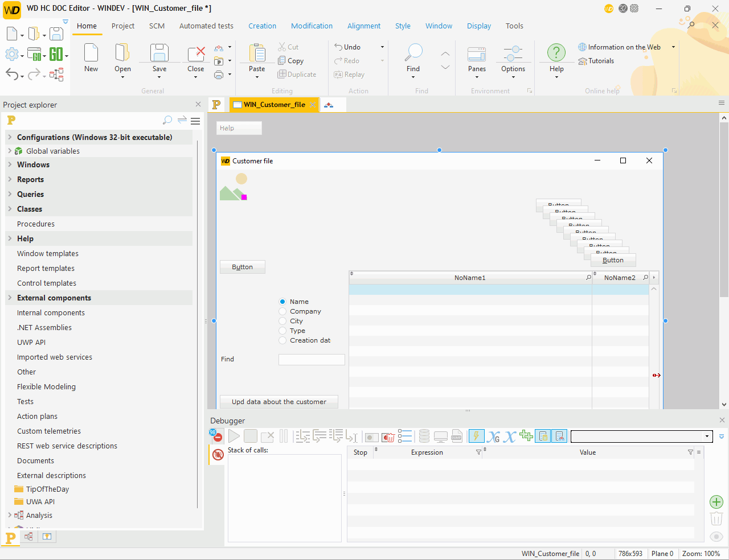Image resolution: width=729 pixels, height=560 pixels.
Task: Click the editor vertical scrollbar down arrow
Action: point(724,405)
